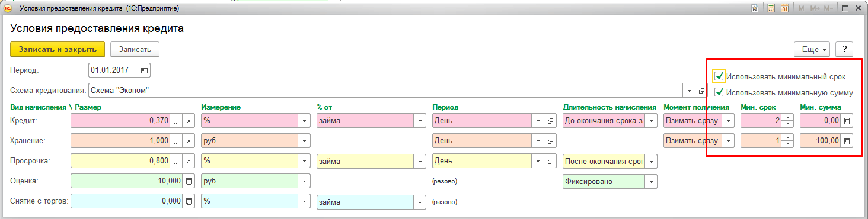Expand the Просрочка row '% от' займа dropdown
This screenshot has height=219, width=868.
pos(420,161)
